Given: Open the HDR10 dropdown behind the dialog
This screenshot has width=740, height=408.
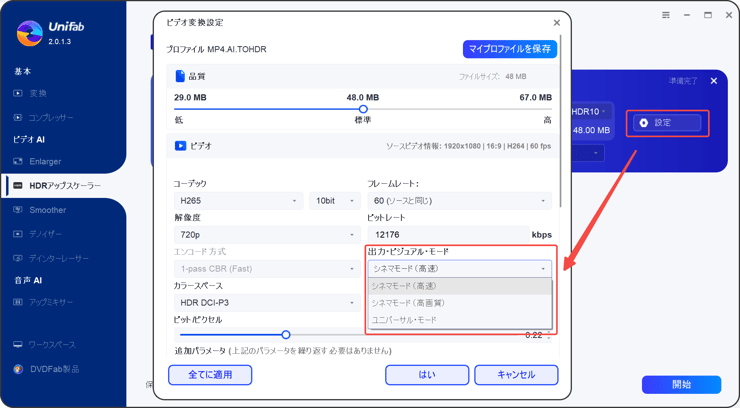Looking at the screenshot, I should pyautogui.click(x=589, y=112).
